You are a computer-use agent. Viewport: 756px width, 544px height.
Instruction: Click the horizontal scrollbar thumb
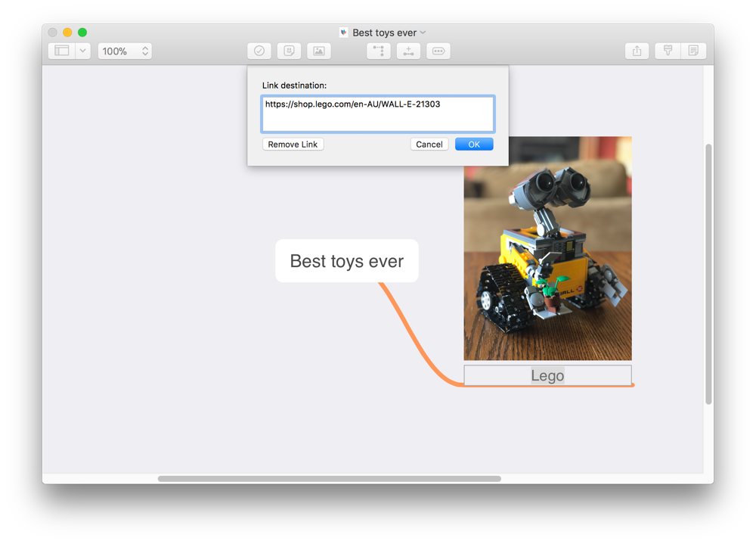[330, 479]
